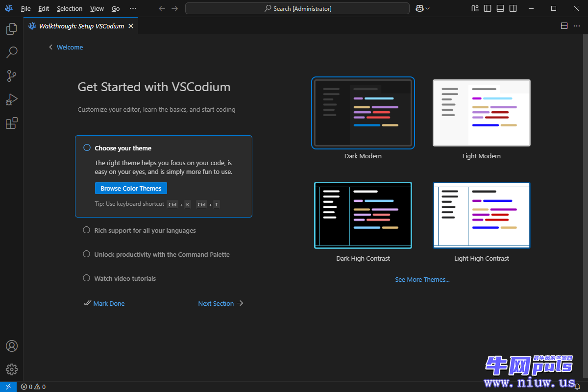Open the Accounts menu icon

(11, 346)
